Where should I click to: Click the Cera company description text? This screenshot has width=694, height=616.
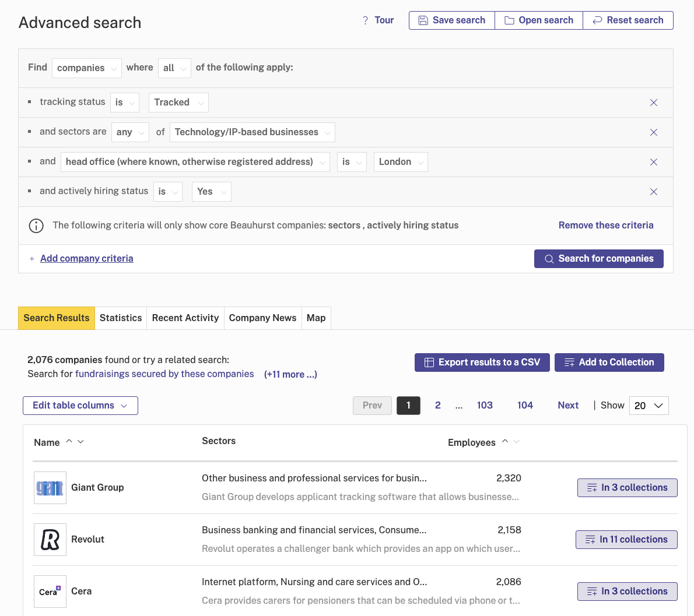click(361, 600)
